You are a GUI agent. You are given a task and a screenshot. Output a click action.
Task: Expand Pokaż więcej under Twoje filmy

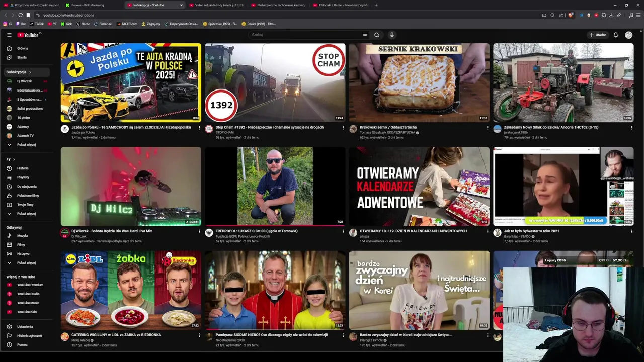pyautogui.click(x=26, y=214)
